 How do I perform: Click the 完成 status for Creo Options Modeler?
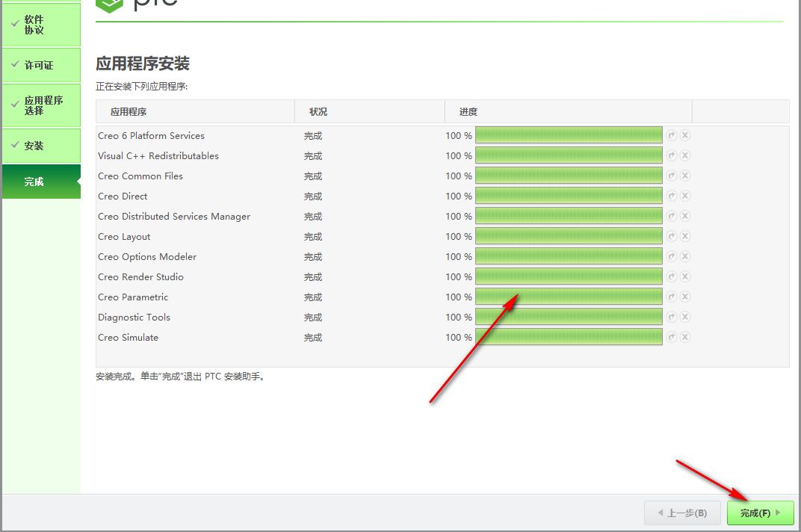pos(313,257)
